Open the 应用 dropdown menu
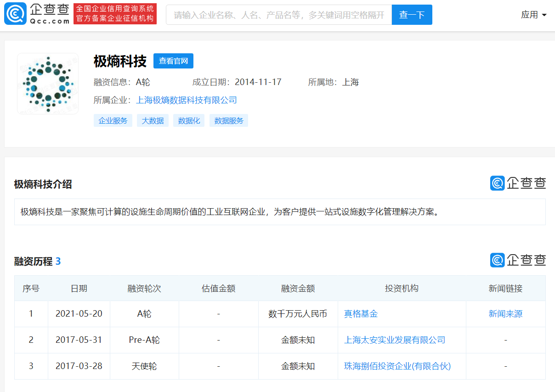The width and height of the screenshot is (555, 392). click(533, 15)
